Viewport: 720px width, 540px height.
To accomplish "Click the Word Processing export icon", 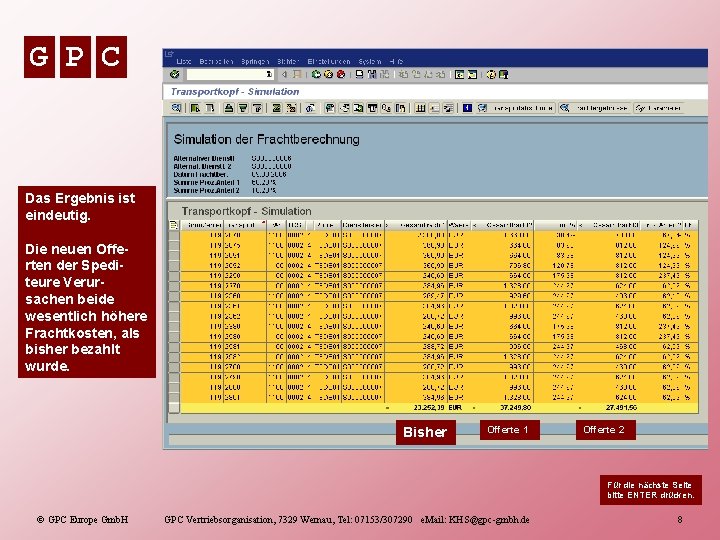I will point(358,108).
